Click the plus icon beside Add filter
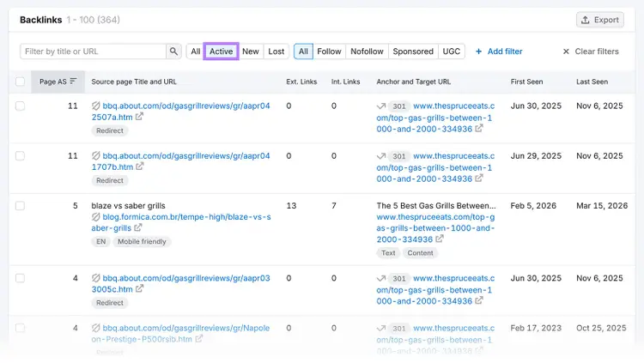Viewport: 644px width, 363px height. coord(478,51)
